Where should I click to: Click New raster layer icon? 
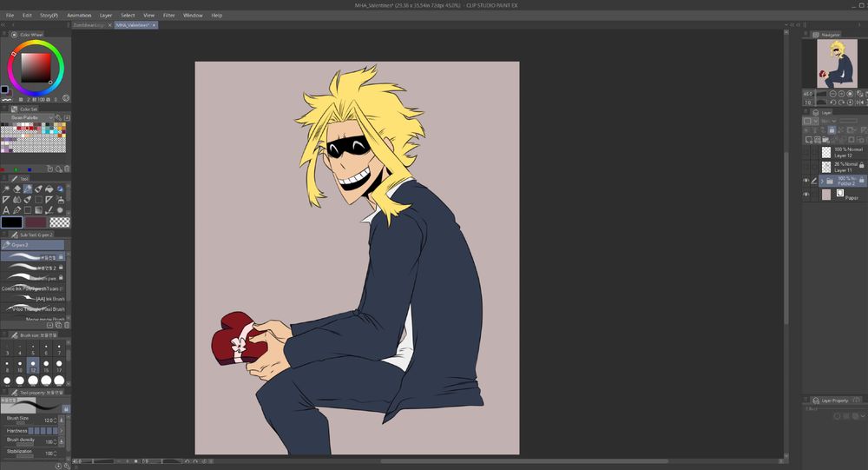(808, 140)
